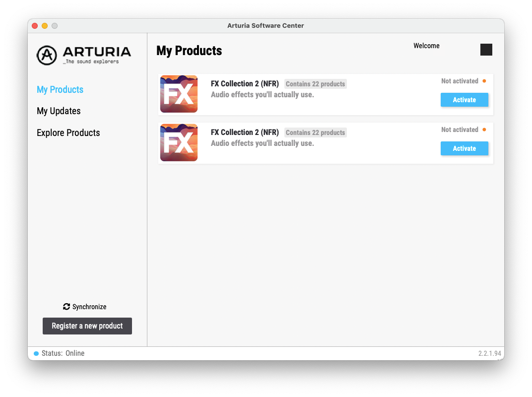Select the second FX Collection 2 artwork

(x=179, y=142)
